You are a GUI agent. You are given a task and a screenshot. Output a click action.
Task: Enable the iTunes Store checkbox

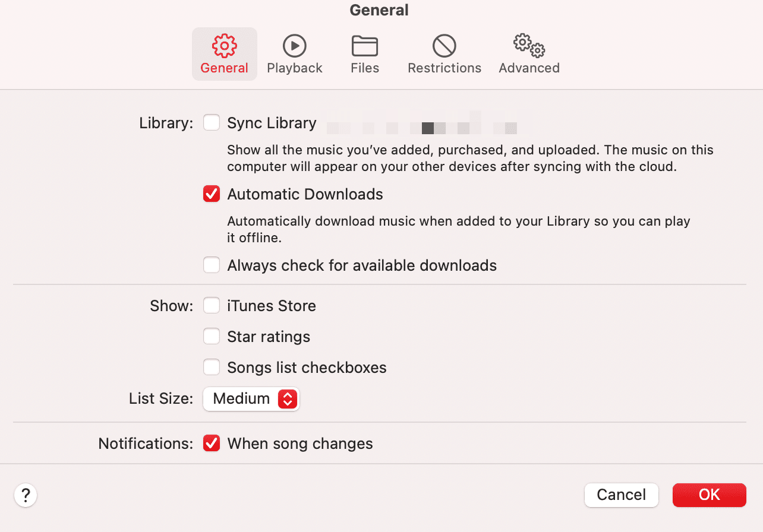pos(212,306)
